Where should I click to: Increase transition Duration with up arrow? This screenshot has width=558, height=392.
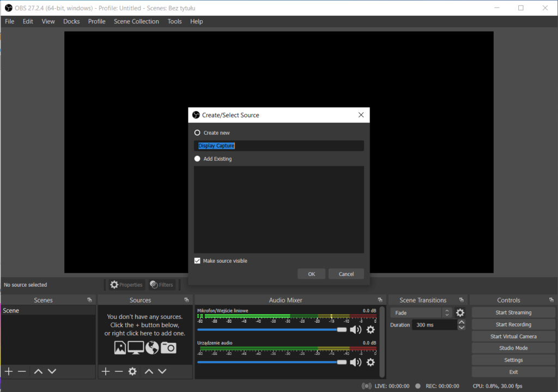[x=461, y=322]
